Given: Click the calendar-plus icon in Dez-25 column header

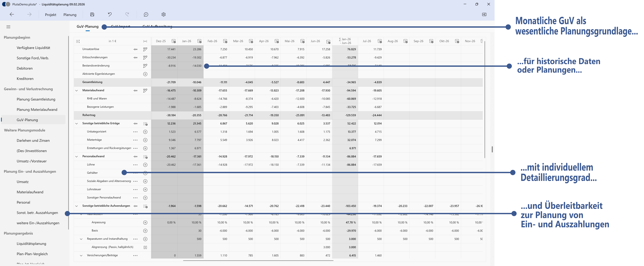Looking at the screenshot, I should tap(173, 41).
